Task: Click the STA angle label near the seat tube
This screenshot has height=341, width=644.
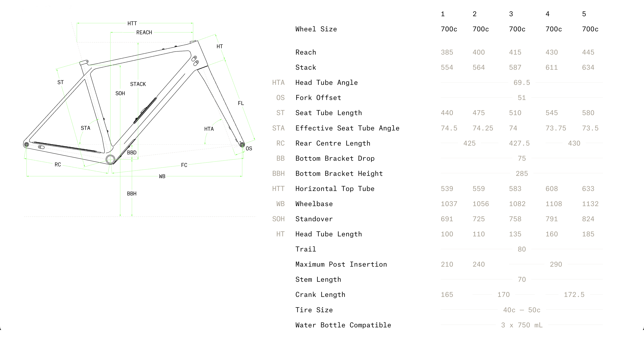Action: (85, 128)
